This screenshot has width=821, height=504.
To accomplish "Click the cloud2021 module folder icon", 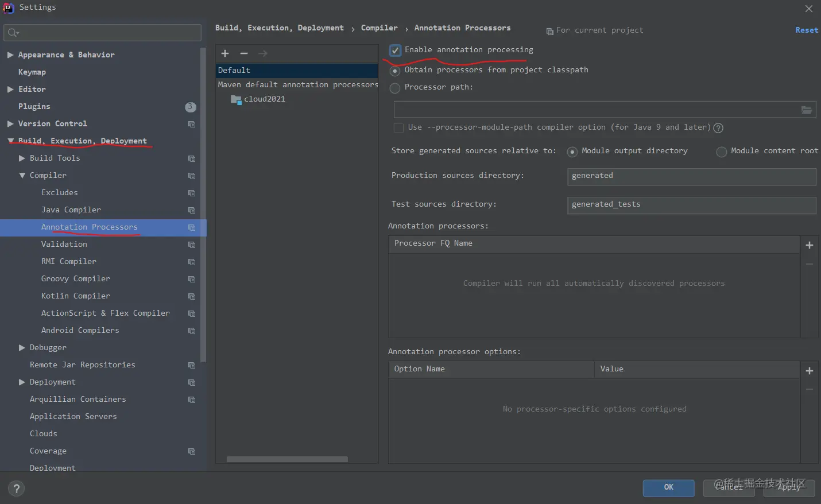I will (236, 99).
